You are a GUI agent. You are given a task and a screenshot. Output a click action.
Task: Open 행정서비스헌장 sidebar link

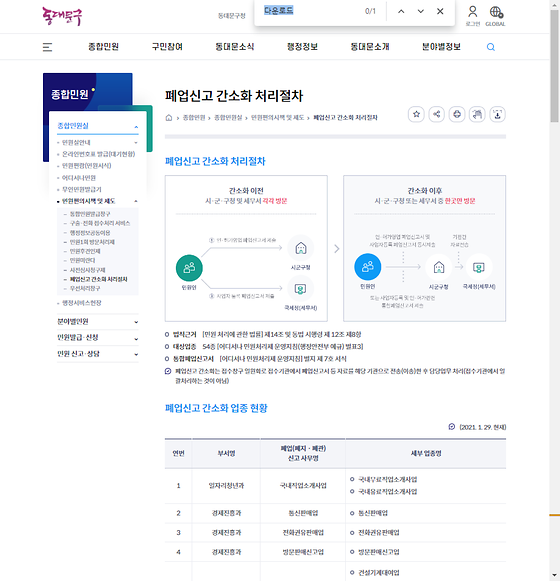82,303
